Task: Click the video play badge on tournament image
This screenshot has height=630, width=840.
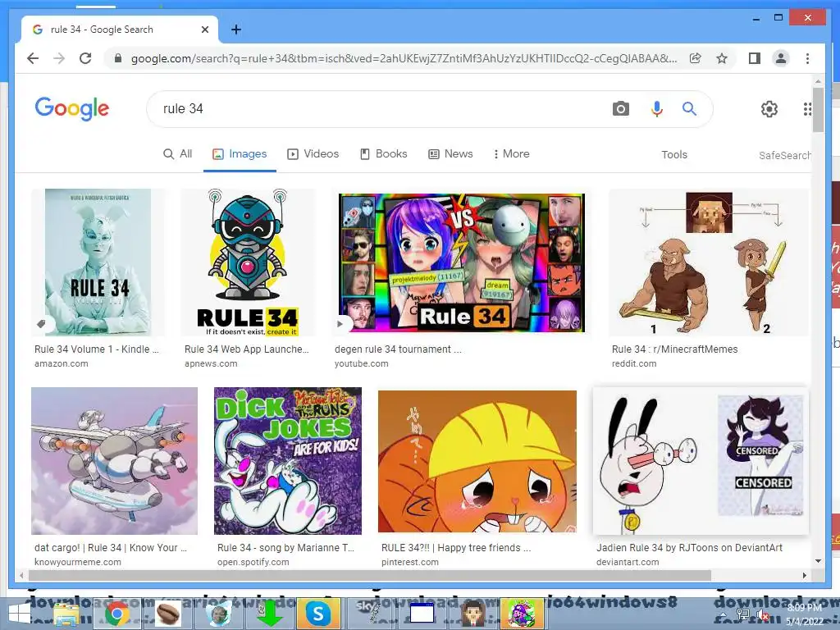Action: click(x=340, y=323)
